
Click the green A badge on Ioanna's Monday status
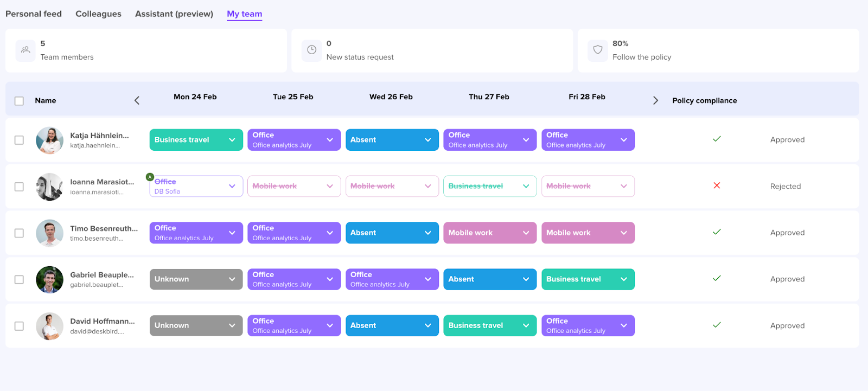[x=150, y=177]
